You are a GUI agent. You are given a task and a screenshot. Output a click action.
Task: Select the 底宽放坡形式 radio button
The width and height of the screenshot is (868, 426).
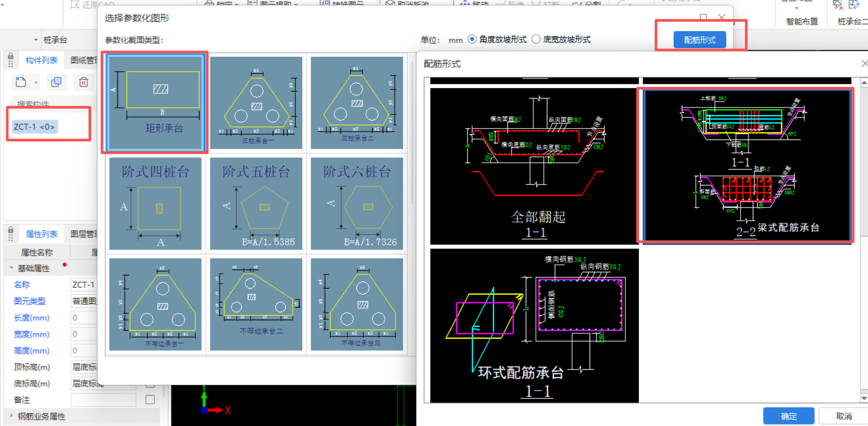[x=536, y=39]
